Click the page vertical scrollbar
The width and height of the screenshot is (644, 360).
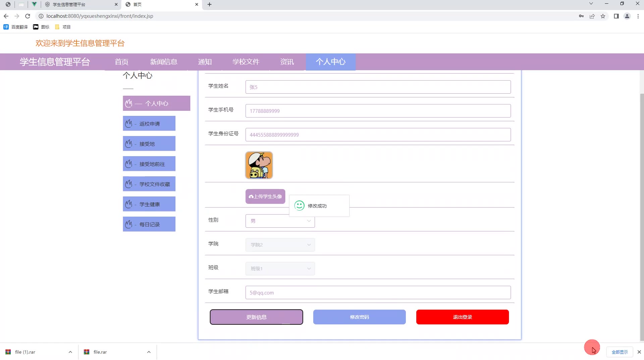(642, 217)
